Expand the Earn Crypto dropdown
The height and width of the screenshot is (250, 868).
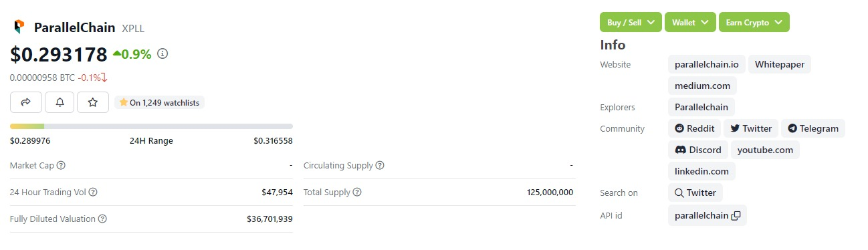(754, 22)
